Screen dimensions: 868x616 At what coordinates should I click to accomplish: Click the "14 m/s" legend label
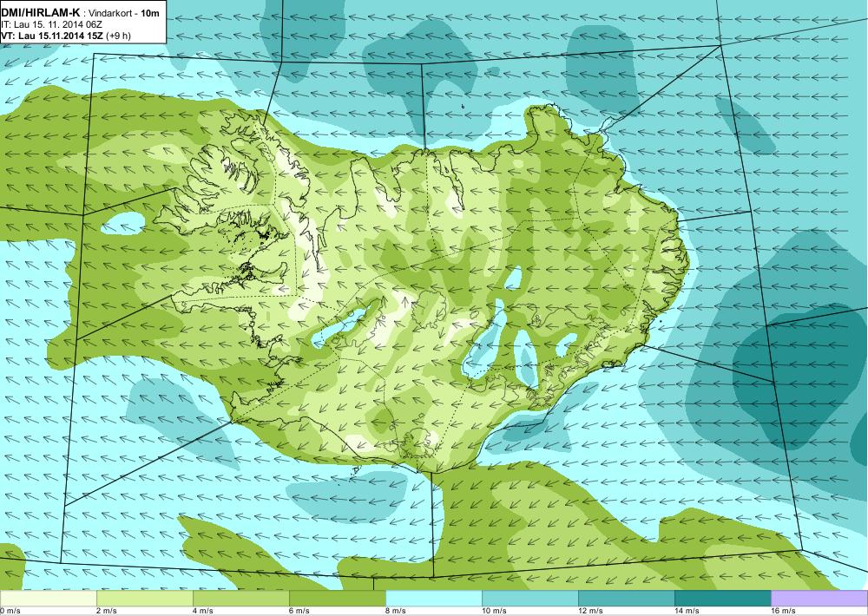coord(687,611)
